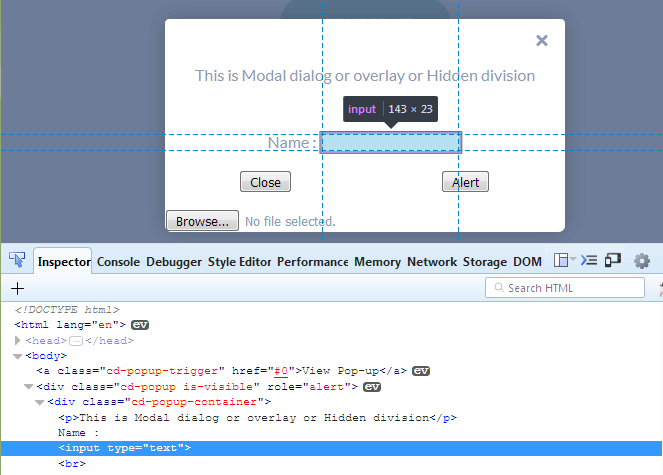Click the plus button to create node

[17, 288]
